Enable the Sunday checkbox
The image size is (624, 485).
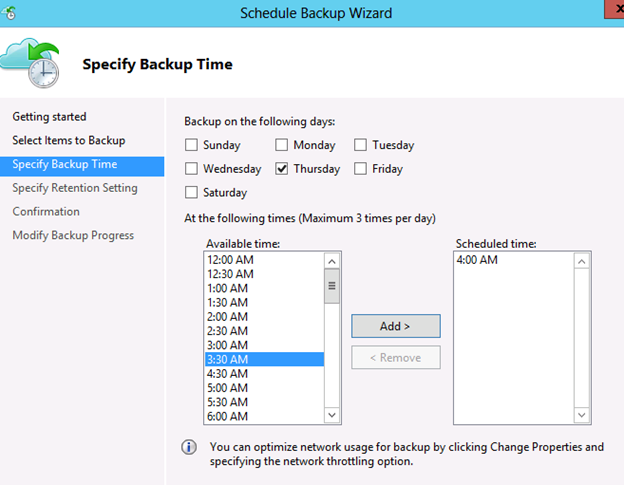pyautogui.click(x=191, y=145)
